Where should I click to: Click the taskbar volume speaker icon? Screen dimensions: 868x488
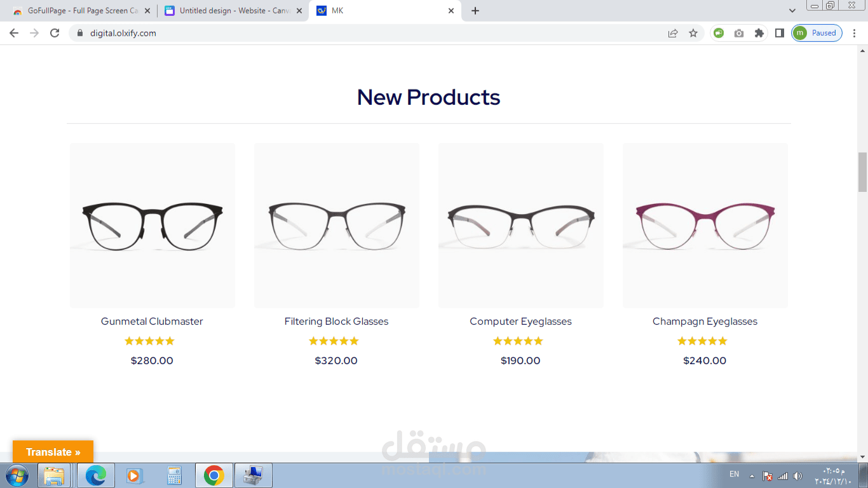tap(798, 476)
